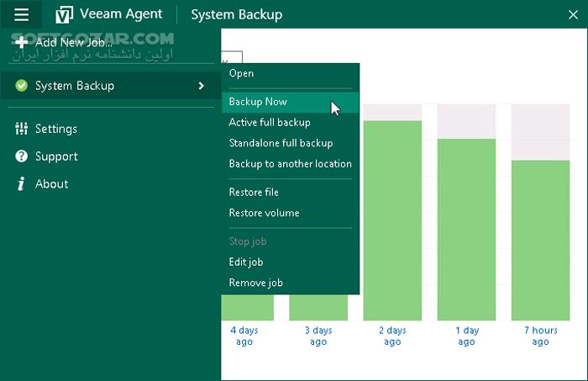Viewport: 588px width, 381px height.
Task: Click the Veeam Agent logo icon
Action: (64, 15)
